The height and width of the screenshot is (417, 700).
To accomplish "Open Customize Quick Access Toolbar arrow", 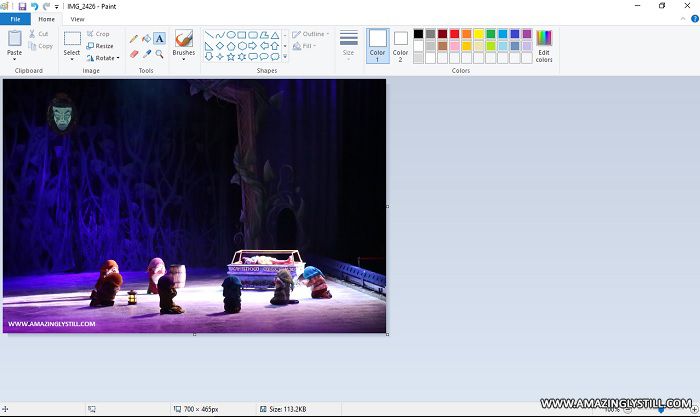I will click(x=57, y=7).
